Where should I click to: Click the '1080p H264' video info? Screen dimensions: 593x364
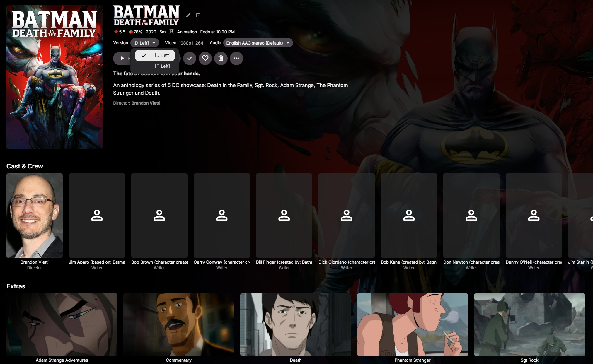pyautogui.click(x=191, y=43)
